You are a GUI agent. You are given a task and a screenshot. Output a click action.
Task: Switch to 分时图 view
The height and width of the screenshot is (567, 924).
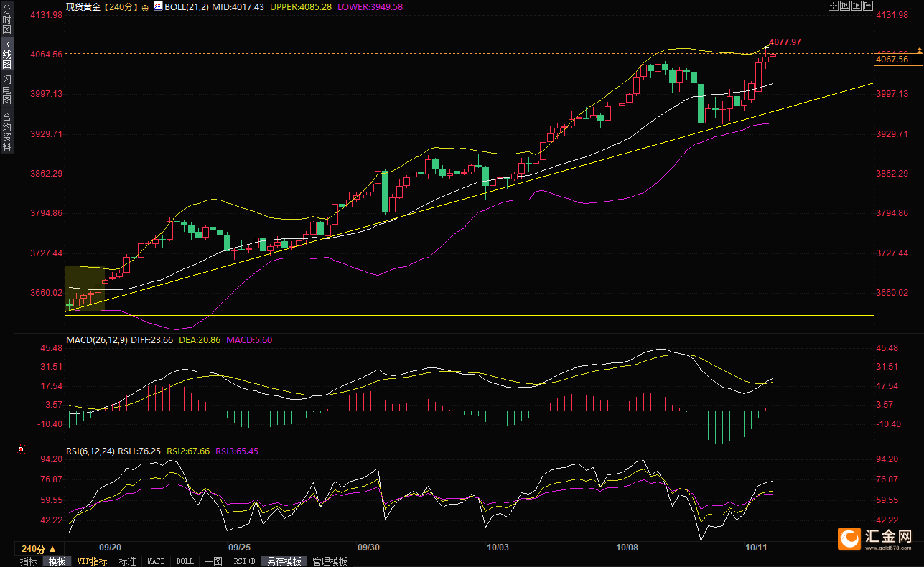coord(6,21)
